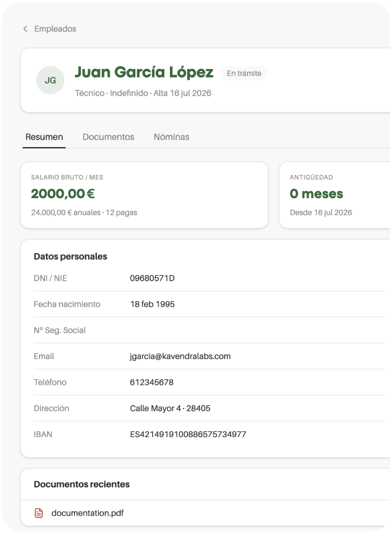Click the address Calle Mayor 4 · 28405
392x534 pixels.
170,408
